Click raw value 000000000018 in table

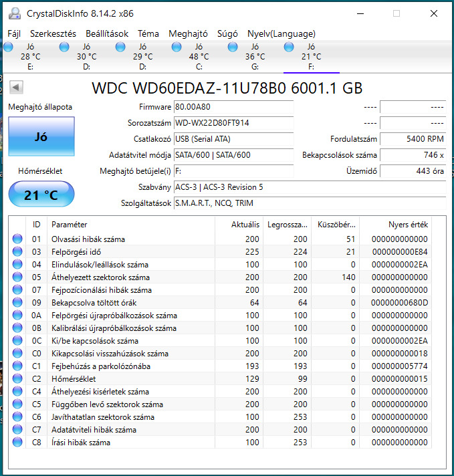click(x=399, y=354)
